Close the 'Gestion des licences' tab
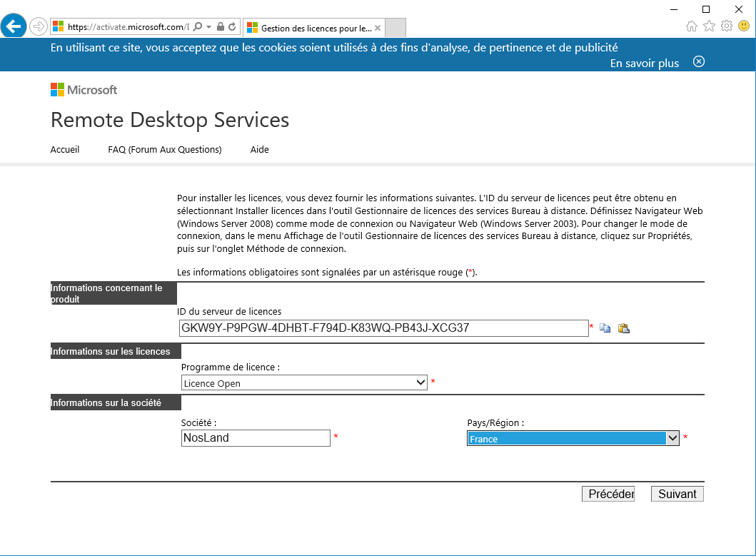The width and height of the screenshot is (756, 558). pyautogui.click(x=378, y=28)
